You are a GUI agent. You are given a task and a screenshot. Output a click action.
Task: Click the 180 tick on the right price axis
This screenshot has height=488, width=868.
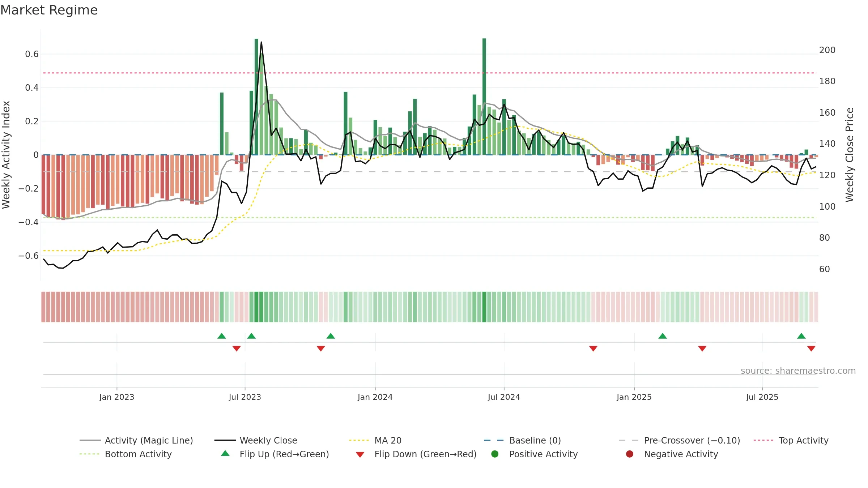click(x=827, y=81)
